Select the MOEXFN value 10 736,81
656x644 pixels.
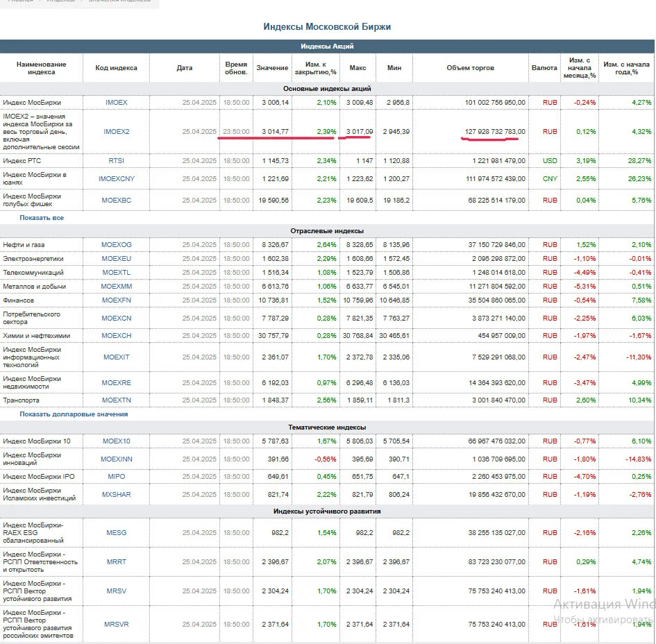pos(274,300)
